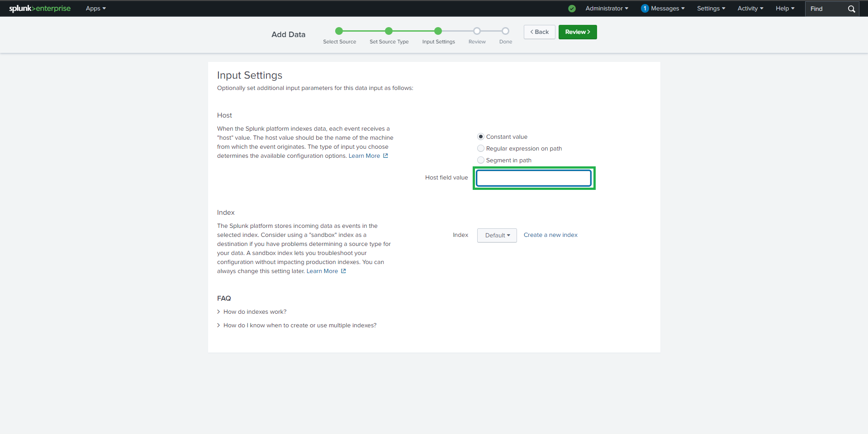This screenshot has width=868, height=434.
Task: Click the Review step marker in wizard
Action: click(477, 31)
